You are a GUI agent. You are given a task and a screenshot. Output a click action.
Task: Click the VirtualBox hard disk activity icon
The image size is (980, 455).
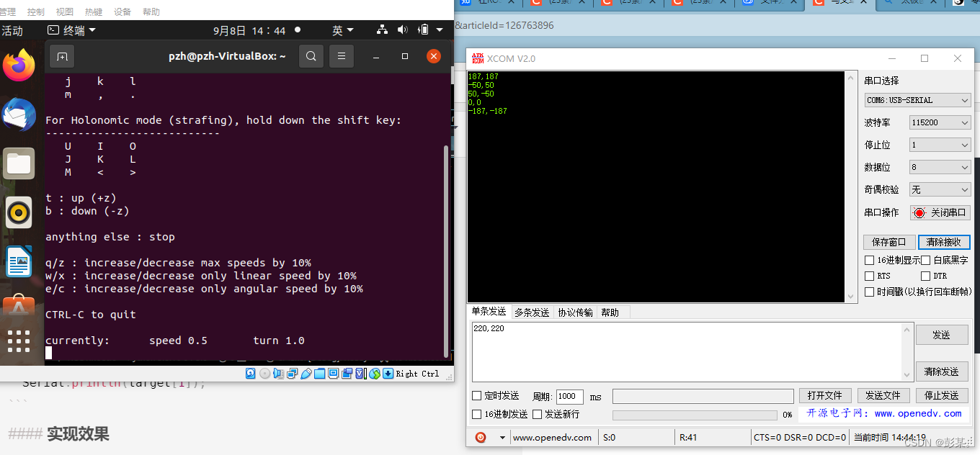251,374
